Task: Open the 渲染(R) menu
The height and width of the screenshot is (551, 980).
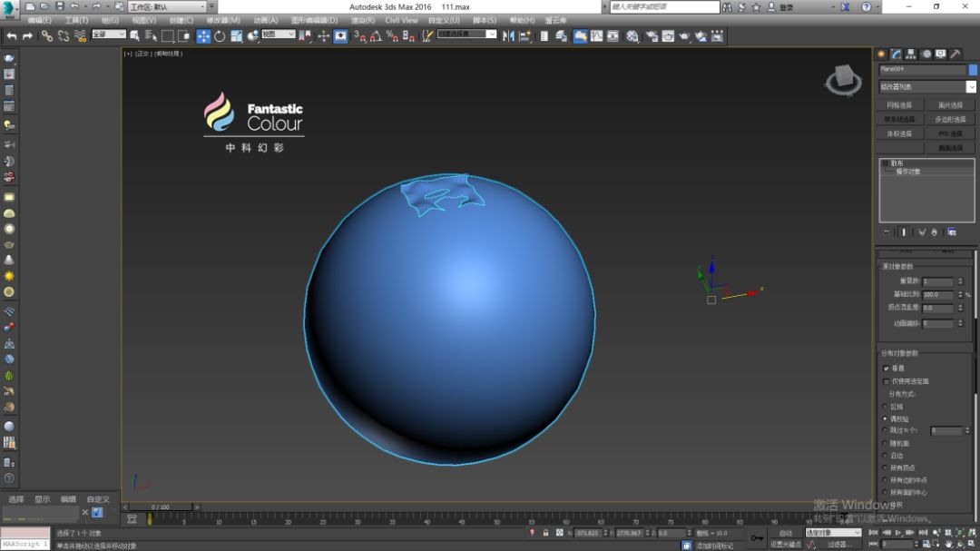Action: 363,20
